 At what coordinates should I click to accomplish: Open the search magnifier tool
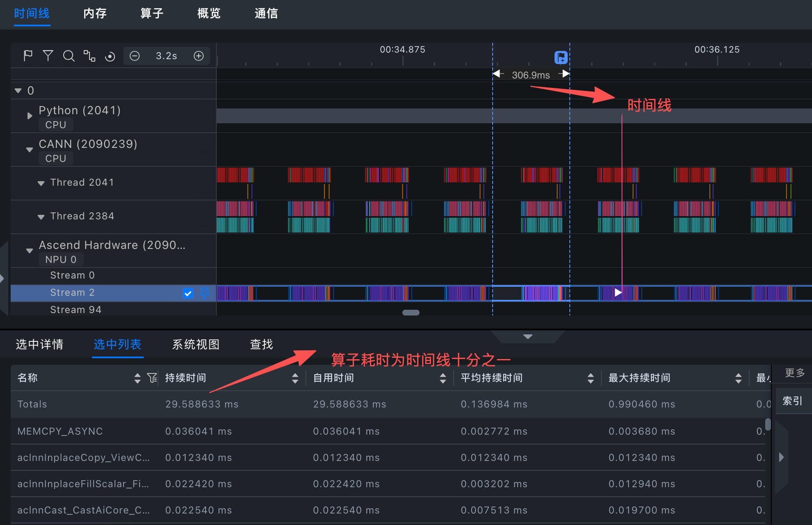(69, 55)
